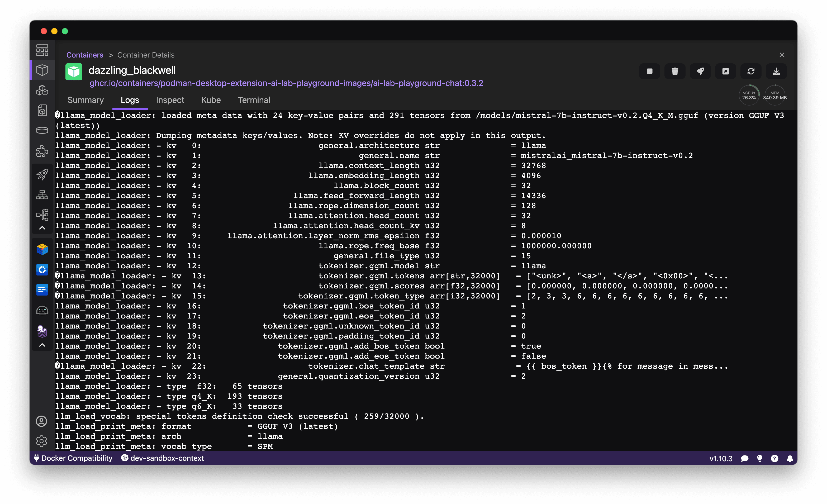The width and height of the screenshot is (827, 504).
Task: Click log line 'format = GGUF V3 (latest)'
Action: [x=249, y=426]
